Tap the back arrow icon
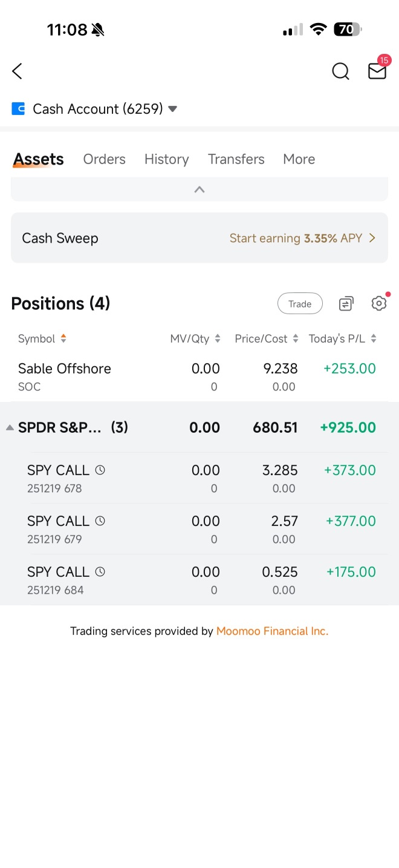The width and height of the screenshot is (399, 868). tap(17, 71)
